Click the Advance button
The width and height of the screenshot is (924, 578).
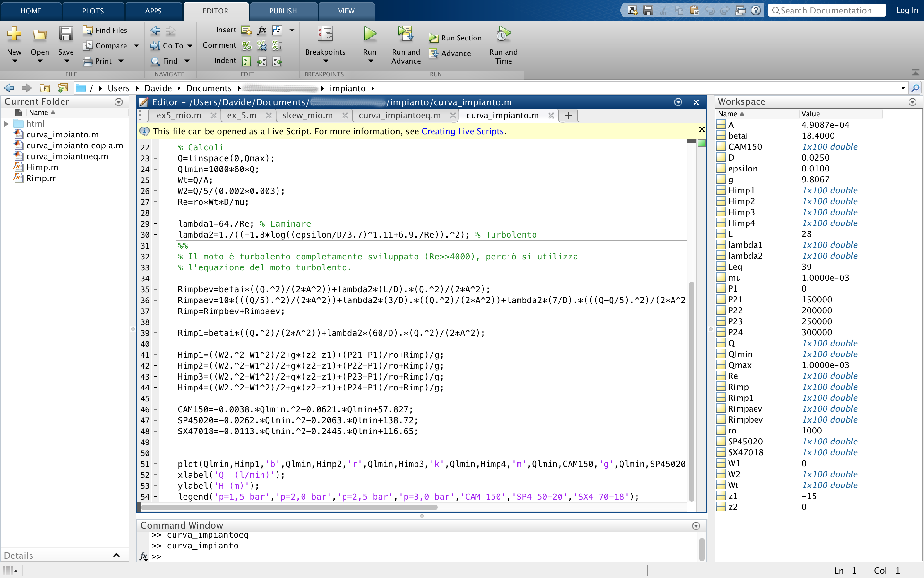click(x=449, y=54)
